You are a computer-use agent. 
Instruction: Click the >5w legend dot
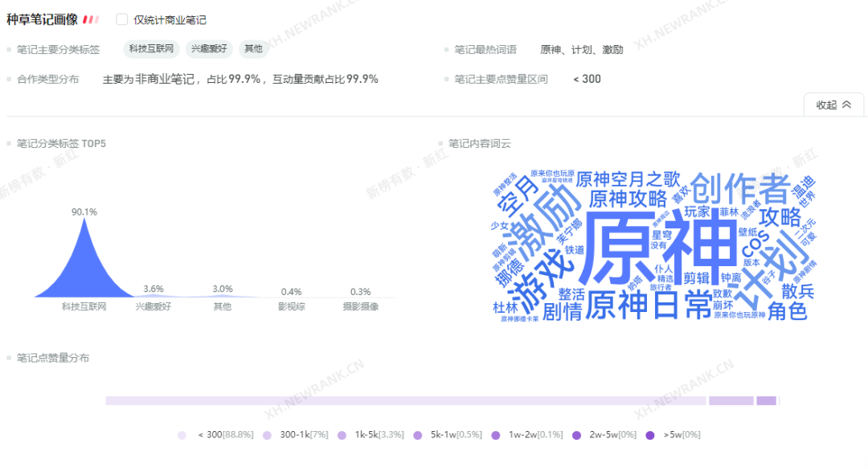[649, 435]
